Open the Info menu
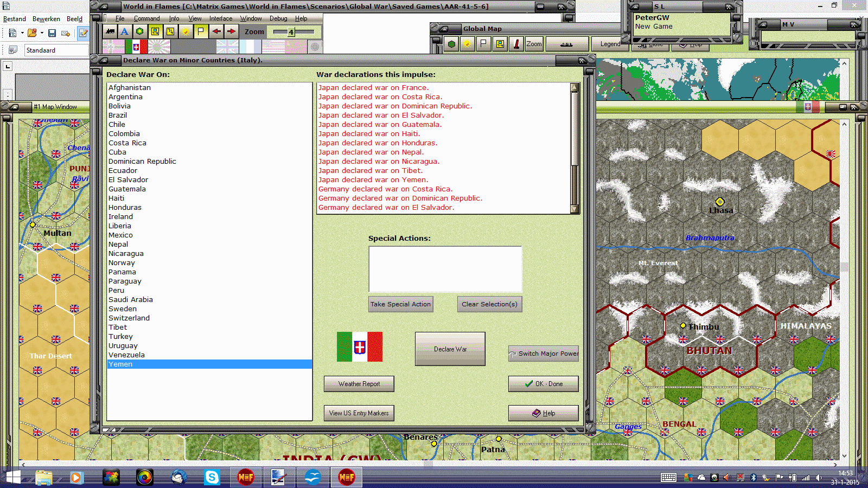Screen dimensions: 868x488 (x=174, y=18)
